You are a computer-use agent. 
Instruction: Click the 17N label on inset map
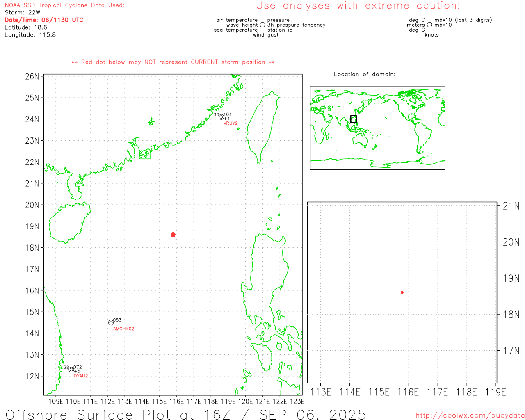[511, 351]
